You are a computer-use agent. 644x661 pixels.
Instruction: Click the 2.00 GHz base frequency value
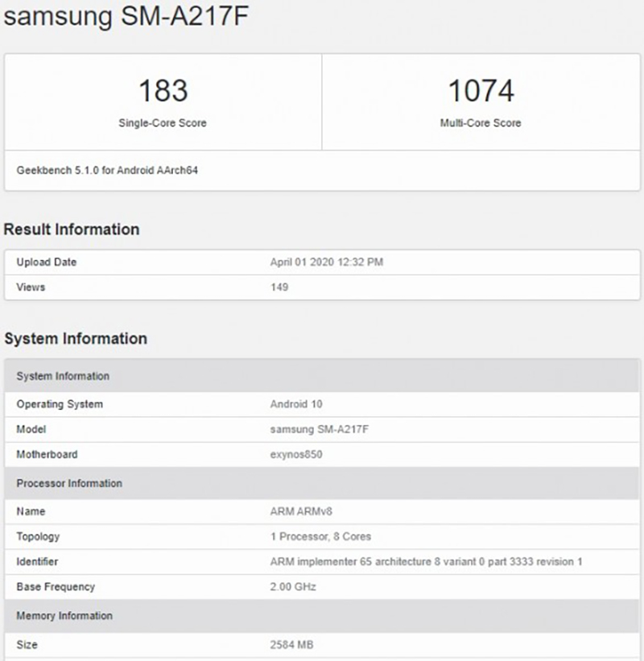(293, 587)
